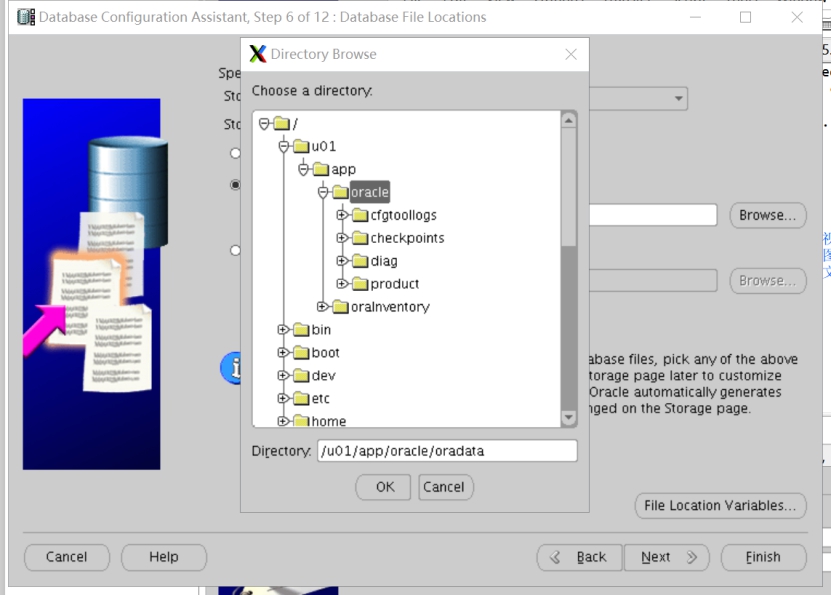This screenshot has width=831, height=595.
Task: Click the Finish button
Action: tap(763, 557)
